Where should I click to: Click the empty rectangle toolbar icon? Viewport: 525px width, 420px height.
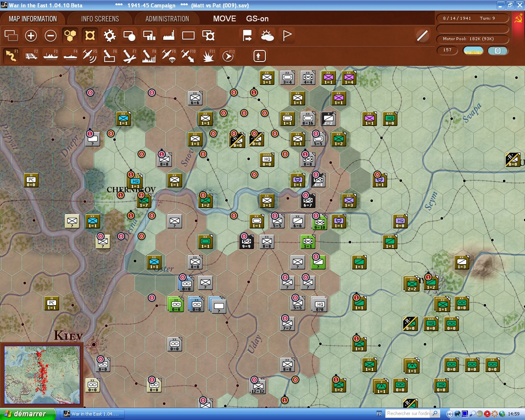188,36
